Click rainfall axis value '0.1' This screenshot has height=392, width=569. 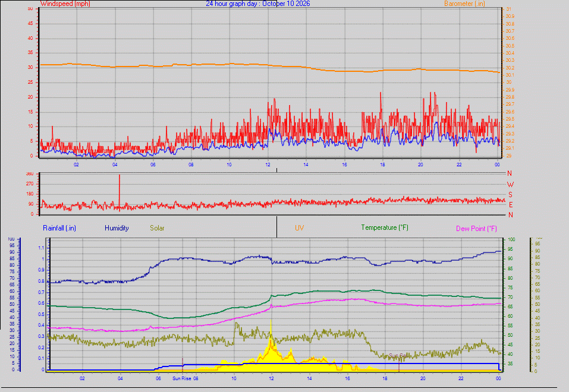40,359
